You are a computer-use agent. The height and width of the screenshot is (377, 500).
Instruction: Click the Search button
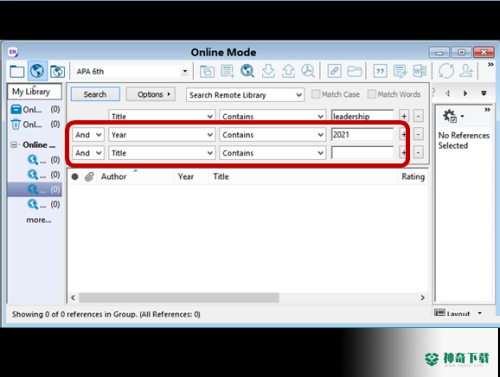pyautogui.click(x=95, y=94)
